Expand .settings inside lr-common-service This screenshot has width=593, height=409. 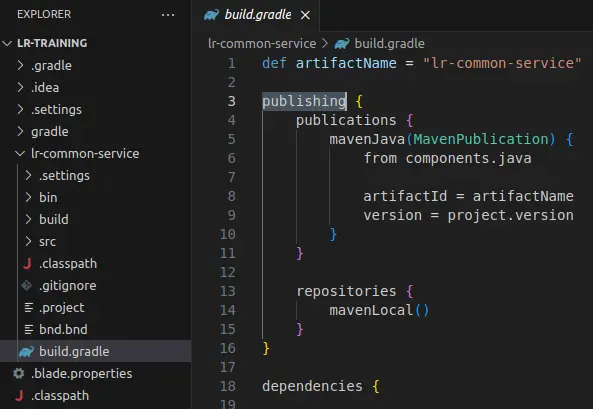(x=28, y=175)
